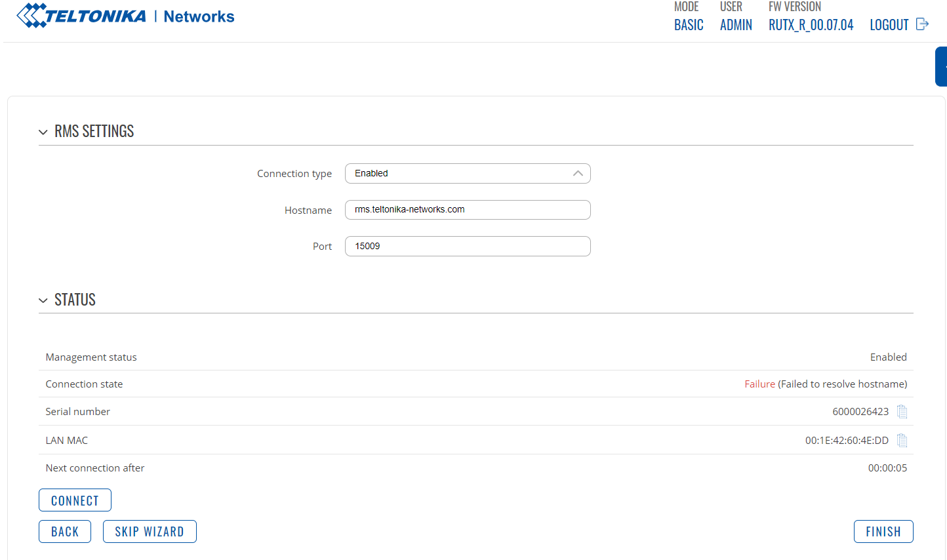This screenshot has width=947, height=560.
Task: Click the logout arrow icon
Action: click(x=922, y=24)
